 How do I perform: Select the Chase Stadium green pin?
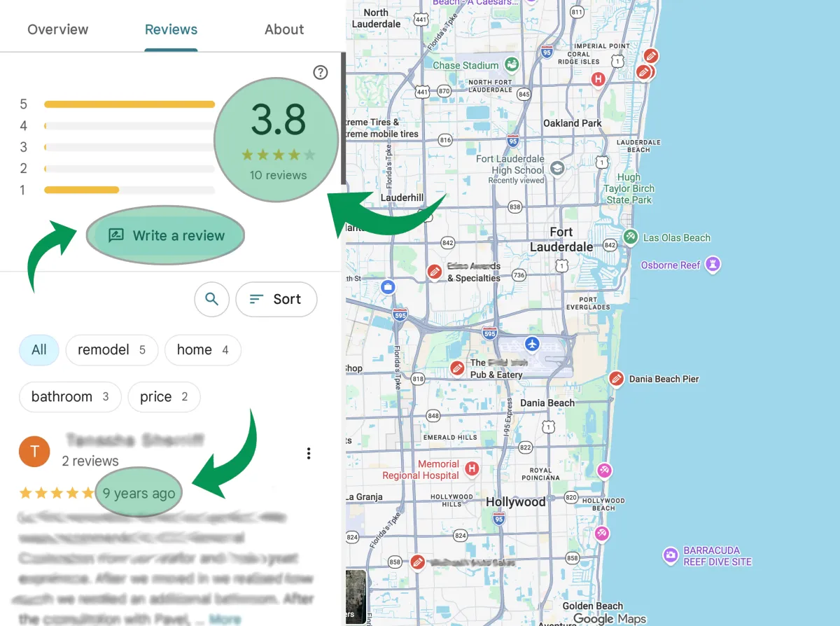point(512,64)
